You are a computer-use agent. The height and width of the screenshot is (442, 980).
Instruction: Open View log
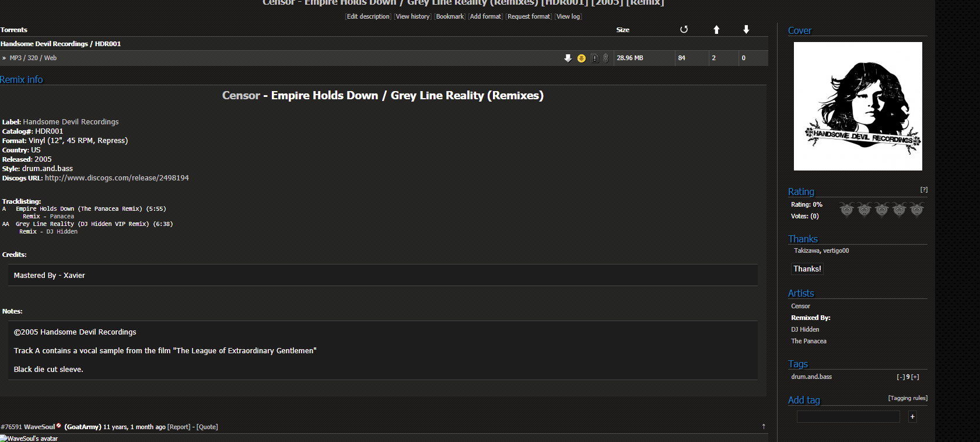pyautogui.click(x=568, y=16)
